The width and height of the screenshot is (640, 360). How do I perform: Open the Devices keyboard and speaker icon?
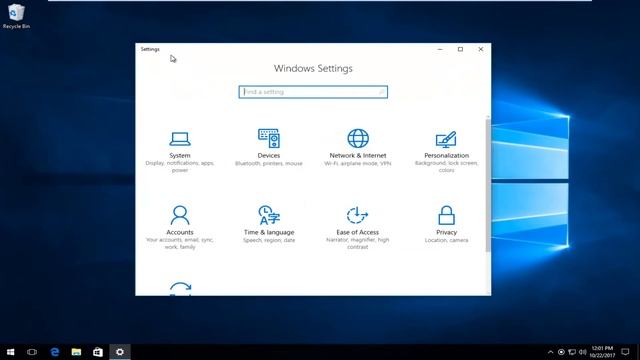[x=269, y=138]
